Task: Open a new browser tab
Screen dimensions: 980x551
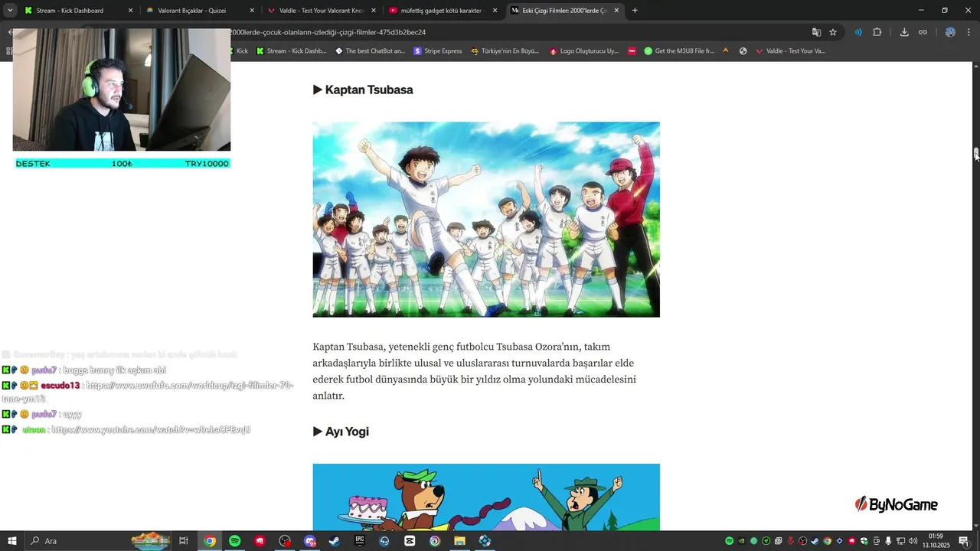Action: (635, 11)
